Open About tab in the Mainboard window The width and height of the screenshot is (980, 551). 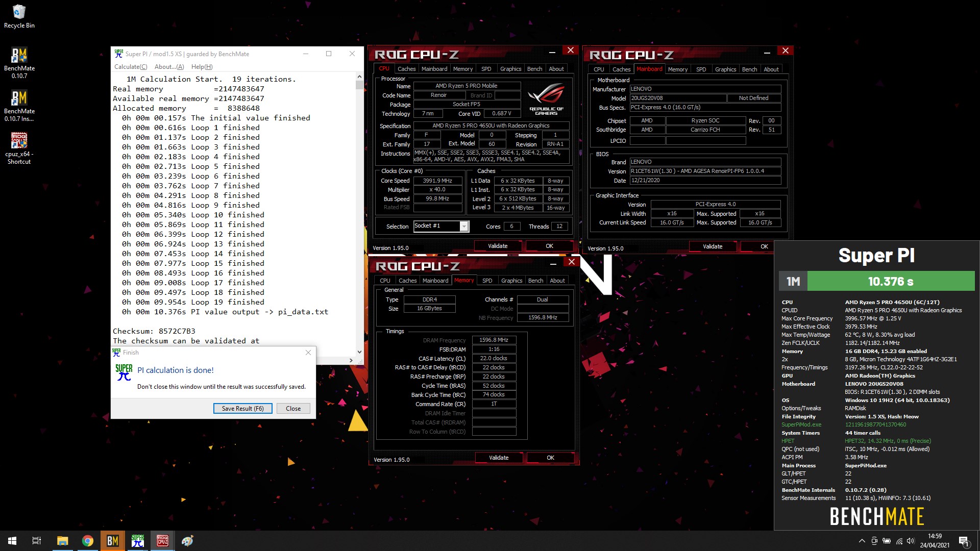click(x=771, y=69)
